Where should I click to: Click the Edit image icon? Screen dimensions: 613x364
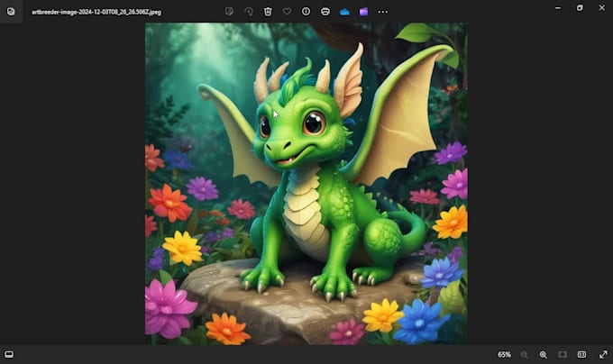[x=230, y=12]
